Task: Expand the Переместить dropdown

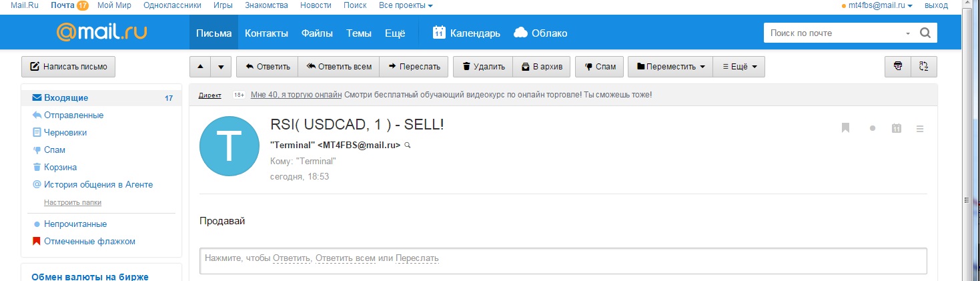Action: click(x=670, y=67)
